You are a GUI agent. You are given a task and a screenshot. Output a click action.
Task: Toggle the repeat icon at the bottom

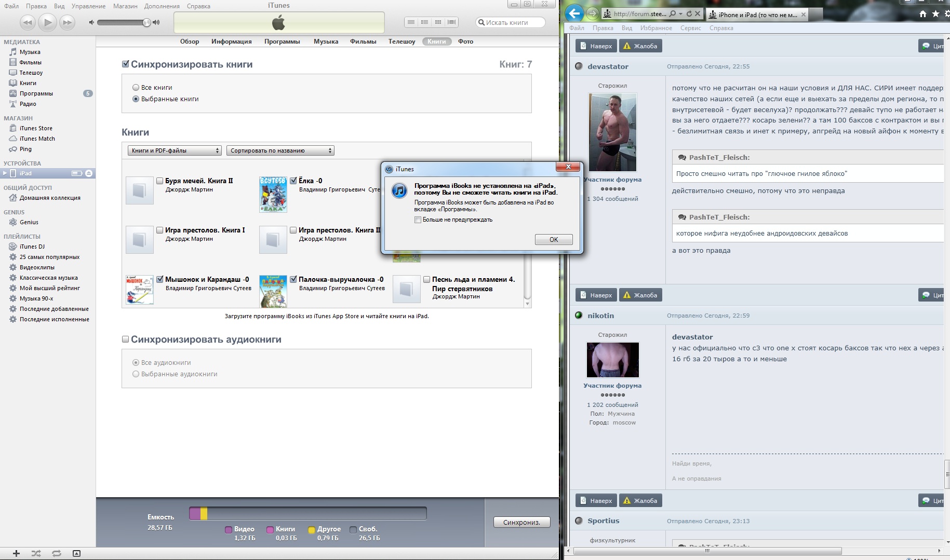pos(56,553)
